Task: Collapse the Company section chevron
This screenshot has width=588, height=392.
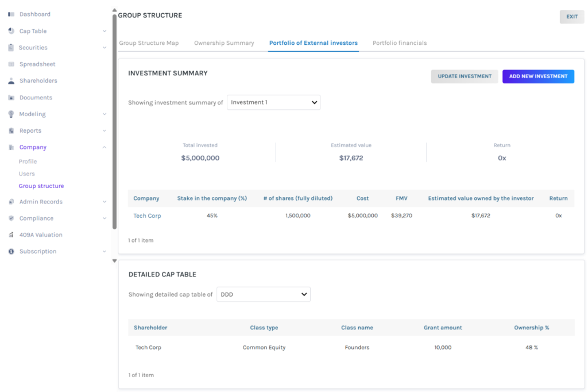Action: click(104, 148)
